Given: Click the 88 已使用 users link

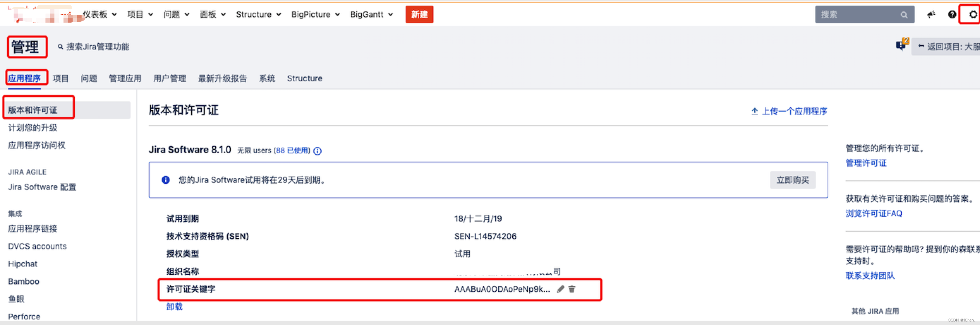Looking at the screenshot, I should [293, 150].
